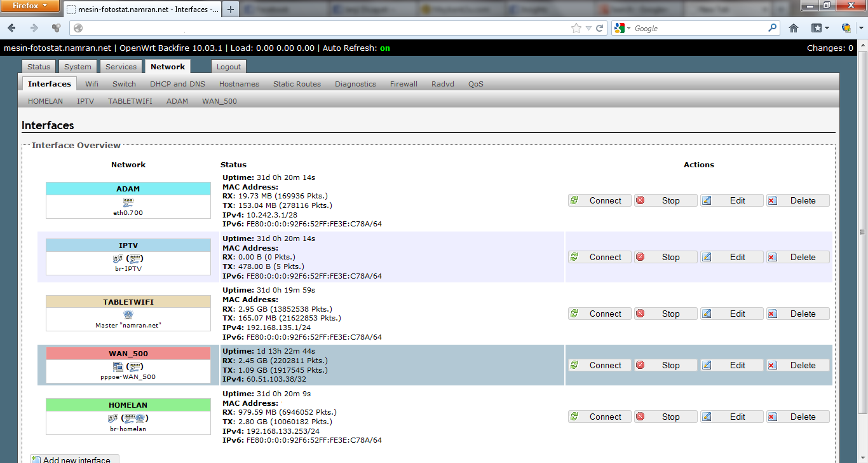Screen dimensions: 868x463
Task: Reload the page using the refresh icon
Action: pos(599,28)
